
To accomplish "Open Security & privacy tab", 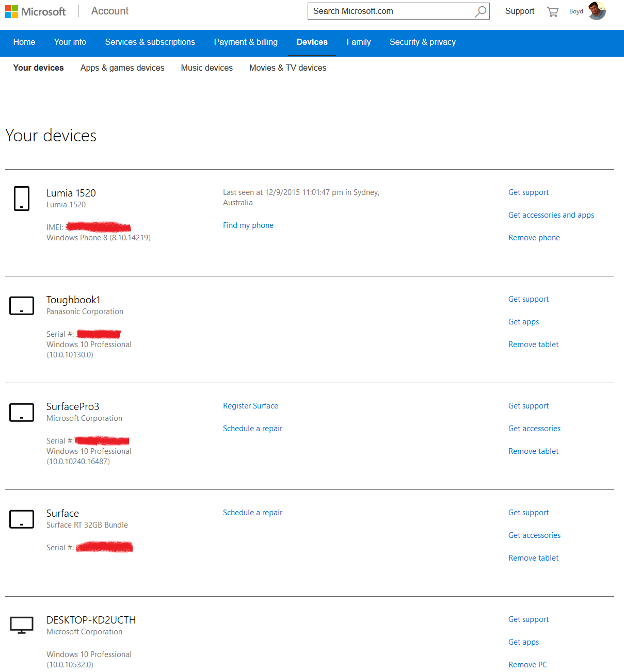I will (x=423, y=42).
